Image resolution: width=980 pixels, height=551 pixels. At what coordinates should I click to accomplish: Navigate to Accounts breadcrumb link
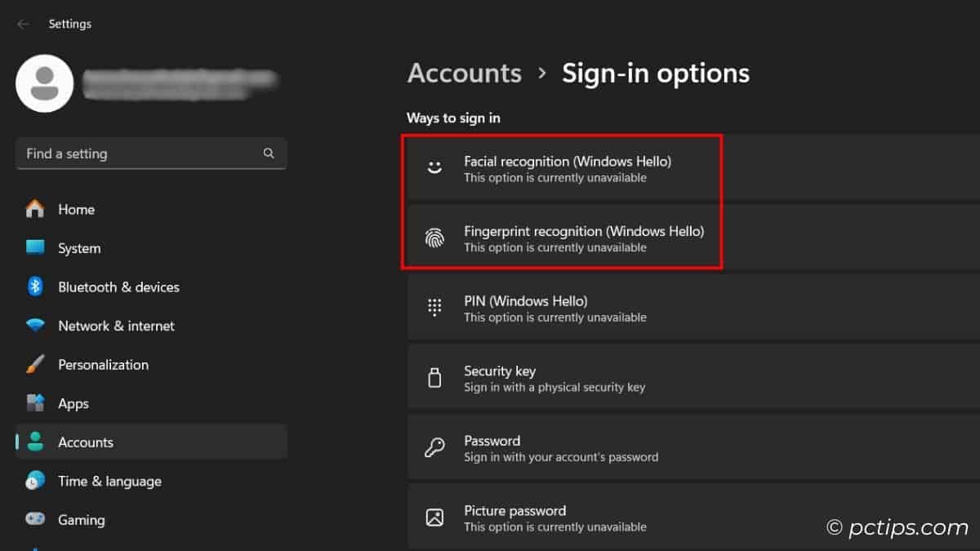tap(464, 73)
